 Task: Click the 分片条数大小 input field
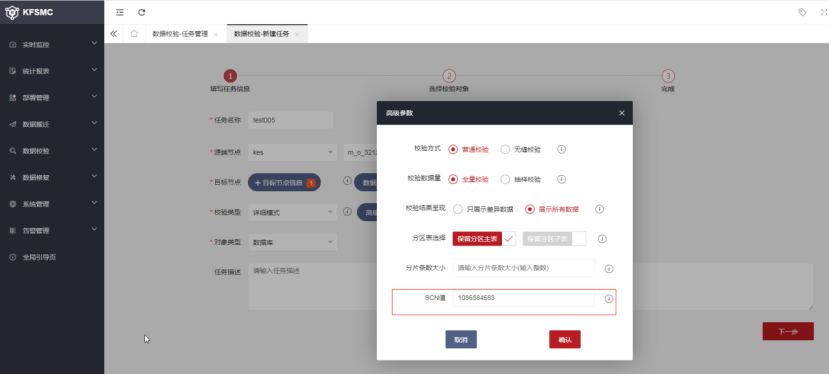[523, 268]
